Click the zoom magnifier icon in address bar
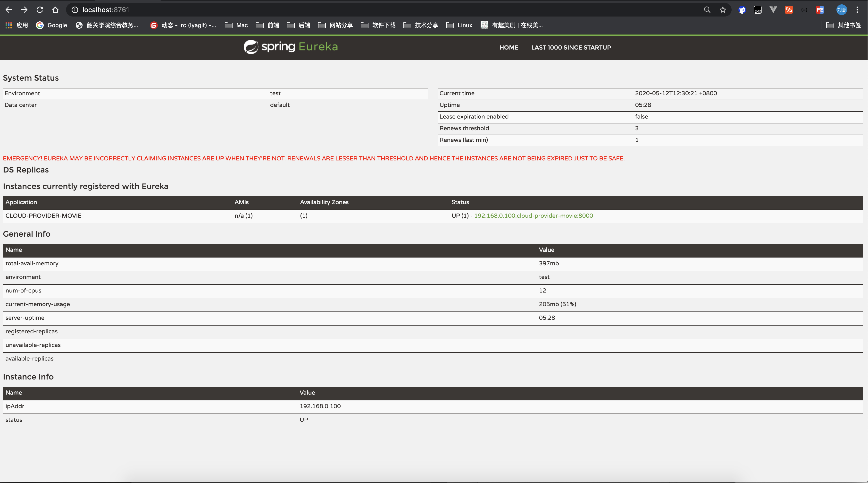The height and width of the screenshot is (483, 868). 707,10
